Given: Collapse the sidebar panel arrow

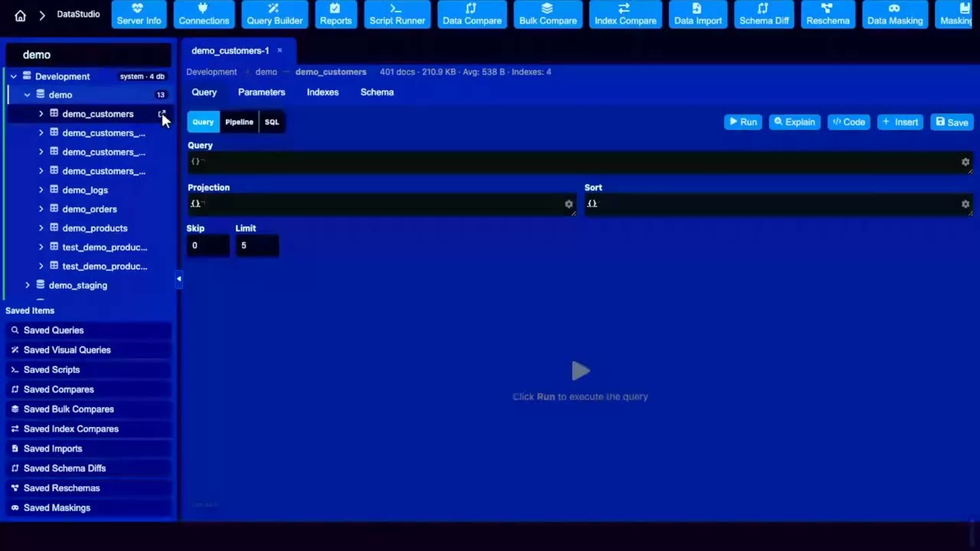Looking at the screenshot, I should coord(178,279).
